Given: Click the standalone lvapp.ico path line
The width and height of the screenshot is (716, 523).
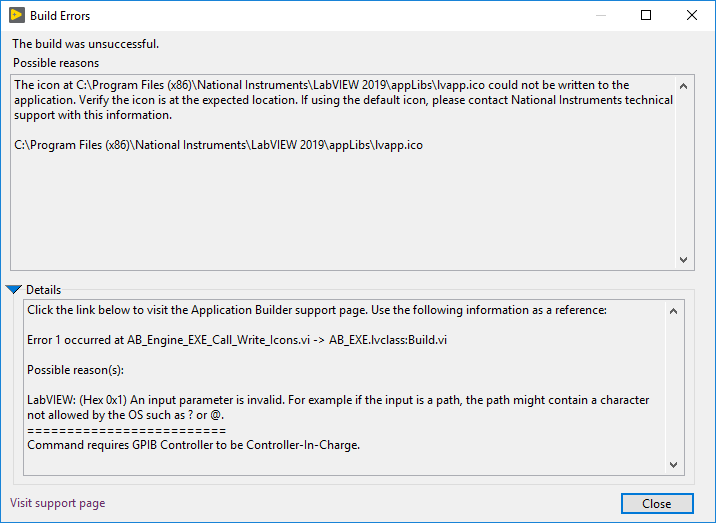Looking at the screenshot, I should (218, 145).
